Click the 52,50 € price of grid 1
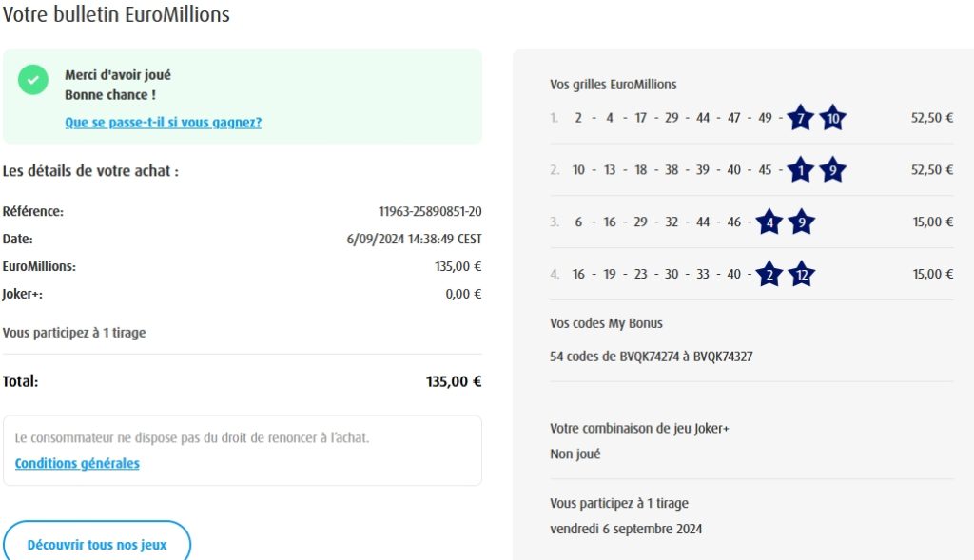The width and height of the screenshot is (974, 560). click(931, 118)
